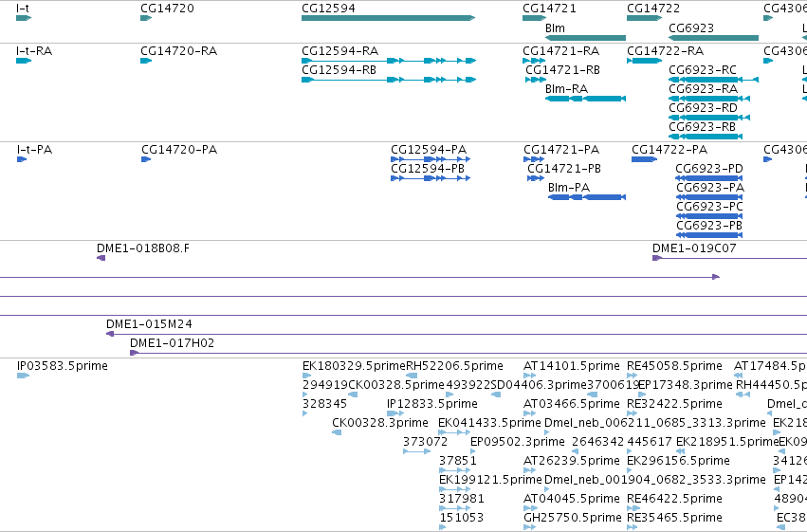Select the CG14721 gene glyph

click(x=534, y=18)
